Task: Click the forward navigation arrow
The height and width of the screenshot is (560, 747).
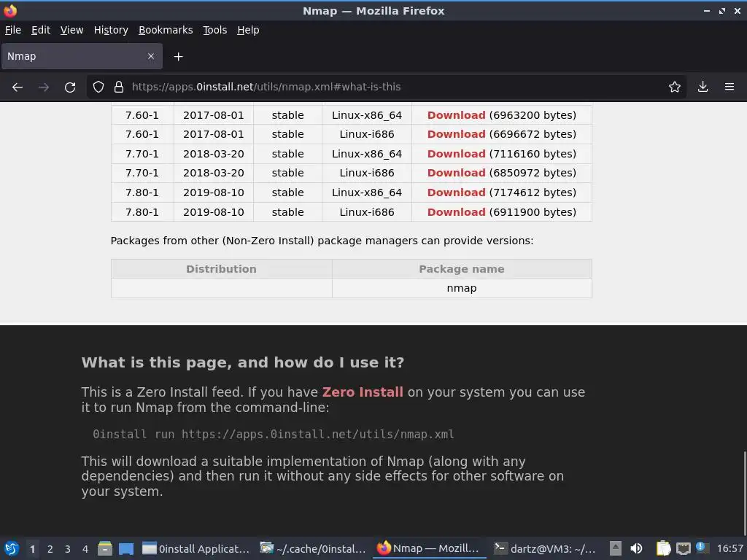Action: (44, 87)
